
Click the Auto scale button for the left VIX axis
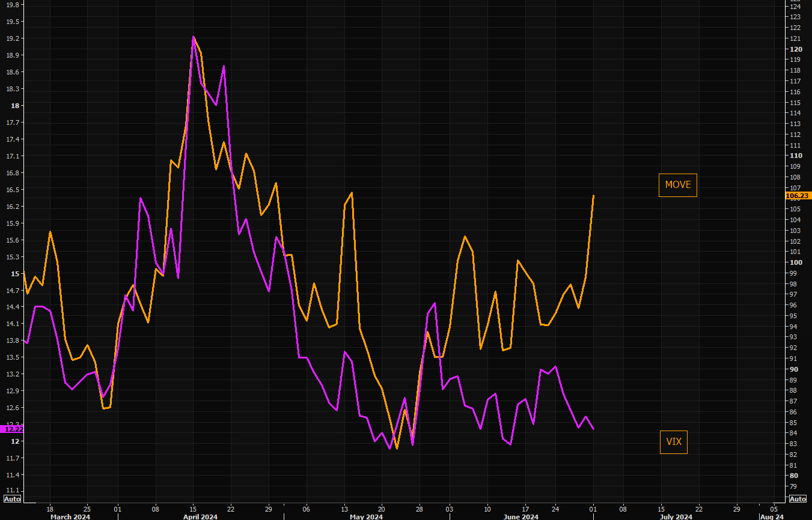[12, 499]
